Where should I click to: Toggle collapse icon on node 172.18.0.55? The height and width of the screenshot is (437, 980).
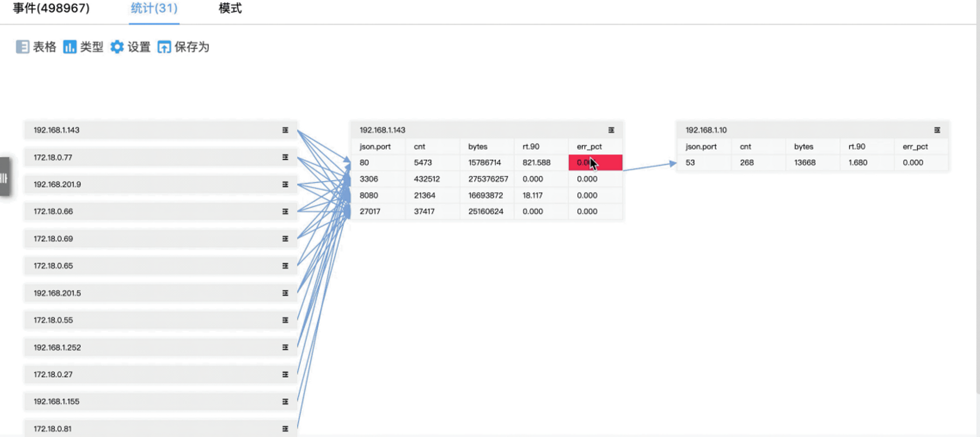point(285,320)
